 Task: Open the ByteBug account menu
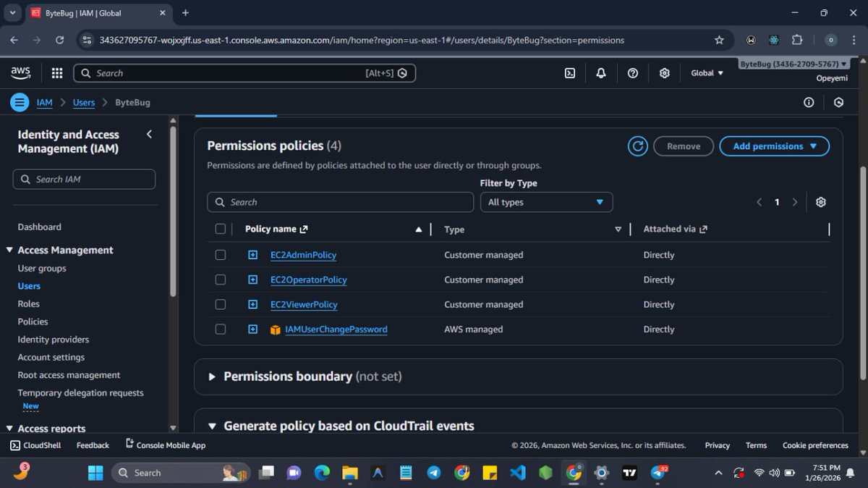point(793,64)
